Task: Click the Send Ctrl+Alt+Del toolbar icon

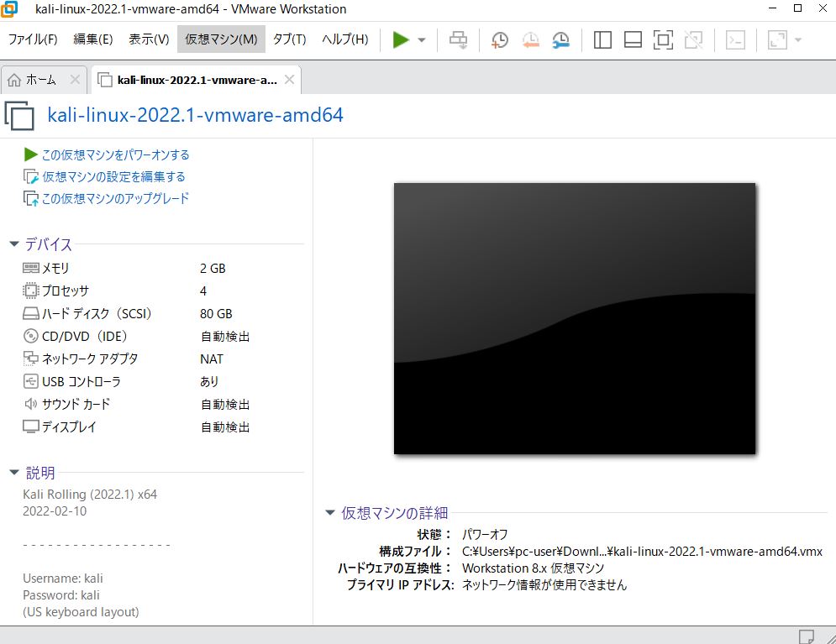Action: [458, 39]
